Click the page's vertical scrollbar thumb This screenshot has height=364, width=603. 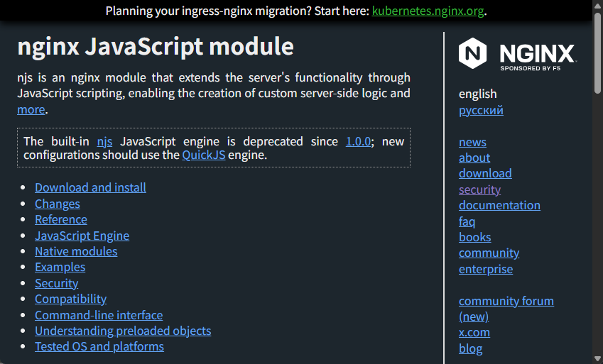pos(597,53)
